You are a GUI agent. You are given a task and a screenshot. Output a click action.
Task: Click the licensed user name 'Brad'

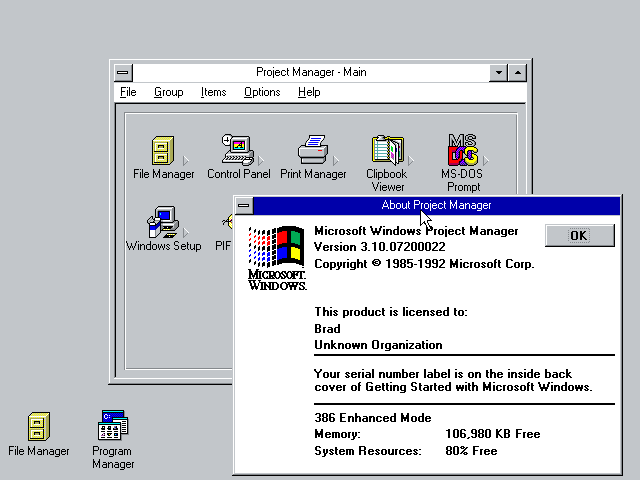[x=327, y=329]
